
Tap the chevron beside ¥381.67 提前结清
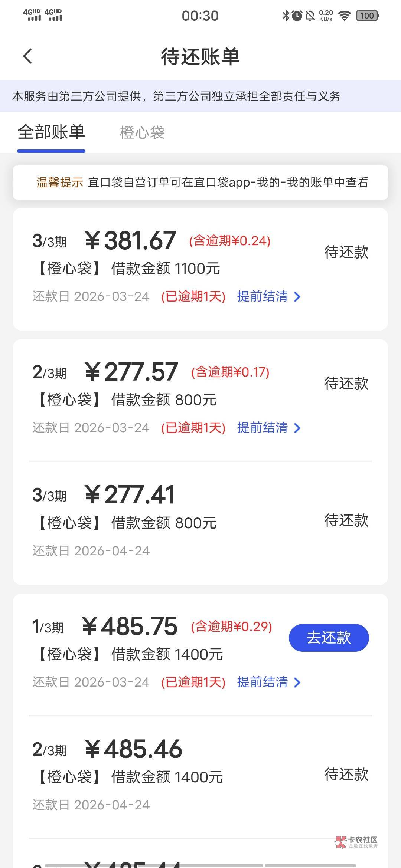coord(297,297)
